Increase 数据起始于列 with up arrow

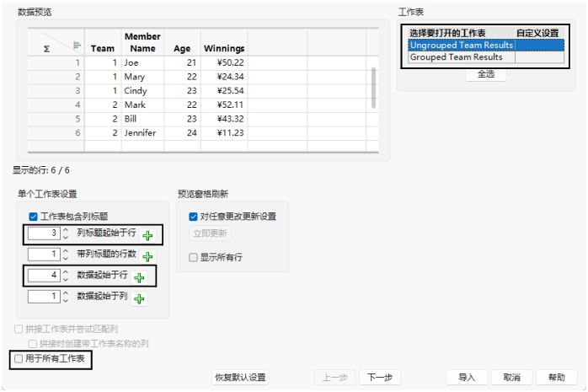[66, 293]
